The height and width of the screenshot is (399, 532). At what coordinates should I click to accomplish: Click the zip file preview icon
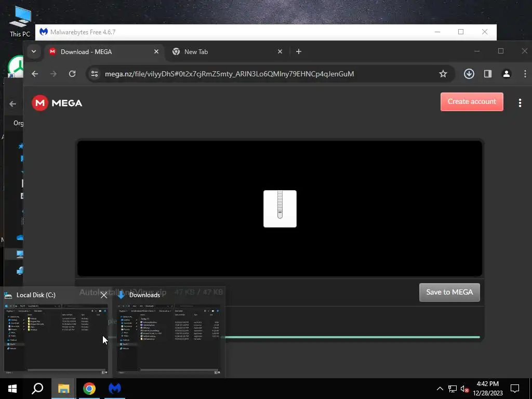pos(280,209)
